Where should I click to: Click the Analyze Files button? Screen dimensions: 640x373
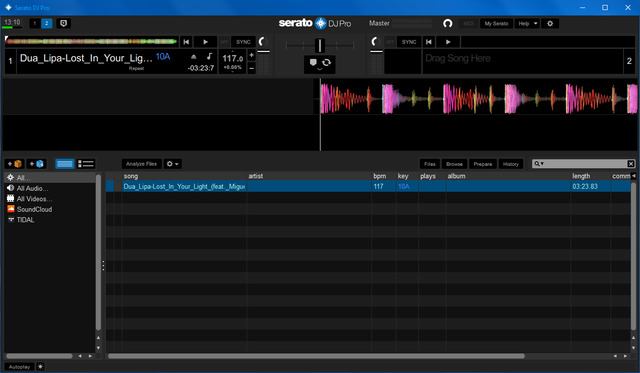[141, 164]
